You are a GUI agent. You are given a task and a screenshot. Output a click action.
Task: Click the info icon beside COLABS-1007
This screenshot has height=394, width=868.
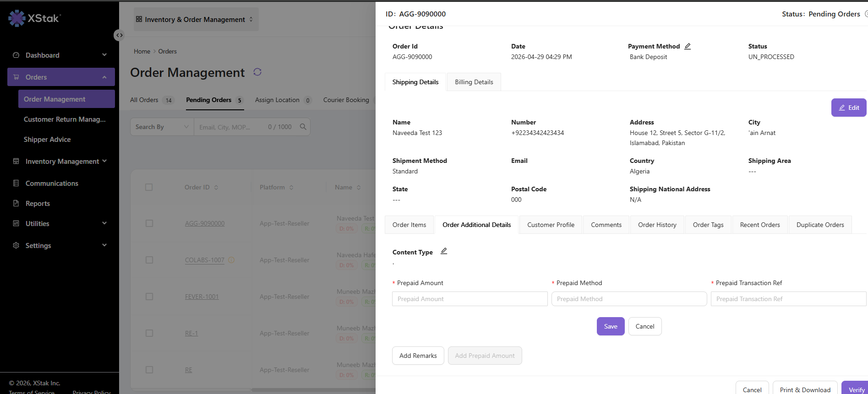pyautogui.click(x=231, y=260)
